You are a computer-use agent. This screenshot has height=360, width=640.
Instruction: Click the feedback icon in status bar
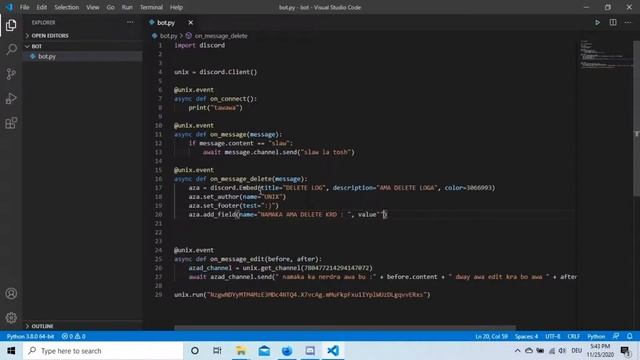point(616,336)
